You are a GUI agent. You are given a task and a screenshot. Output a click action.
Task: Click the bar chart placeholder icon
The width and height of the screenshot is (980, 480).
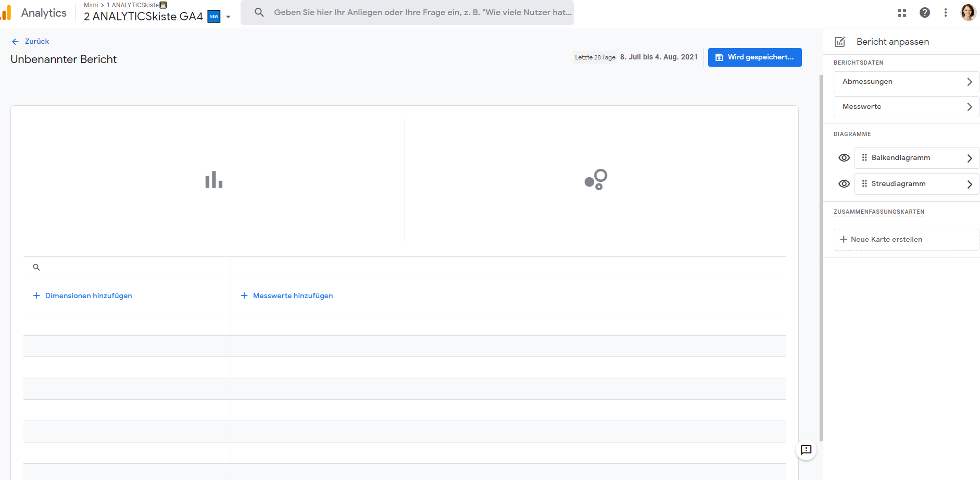pos(213,180)
